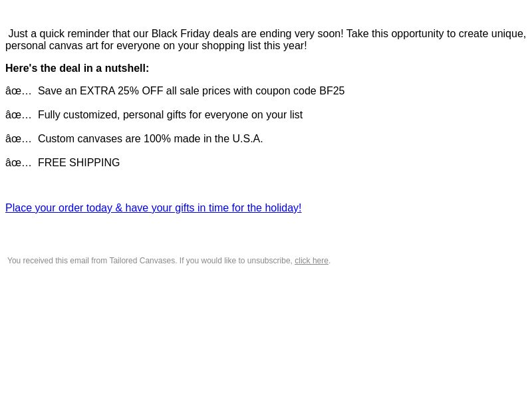Click the garbled checkmark before 'Fully customized'
This screenshot has height=399, width=532.
point(19,114)
